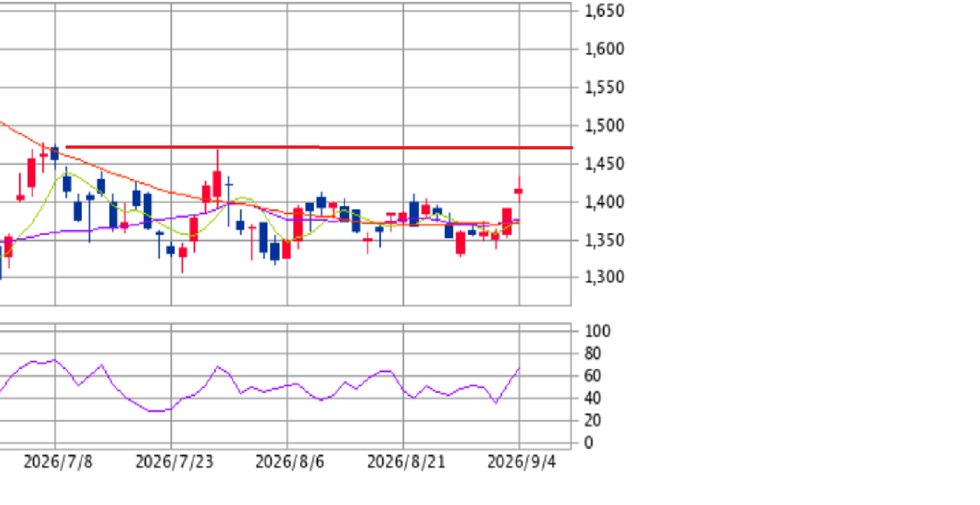980x505 pixels.
Task: Select the 20 oscillator scale label
Action: (x=593, y=420)
